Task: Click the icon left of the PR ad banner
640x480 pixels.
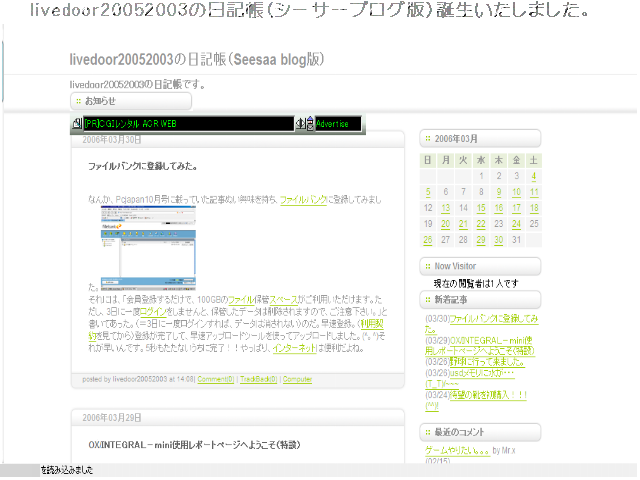Action: pyautogui.click(x=77, y=123)
